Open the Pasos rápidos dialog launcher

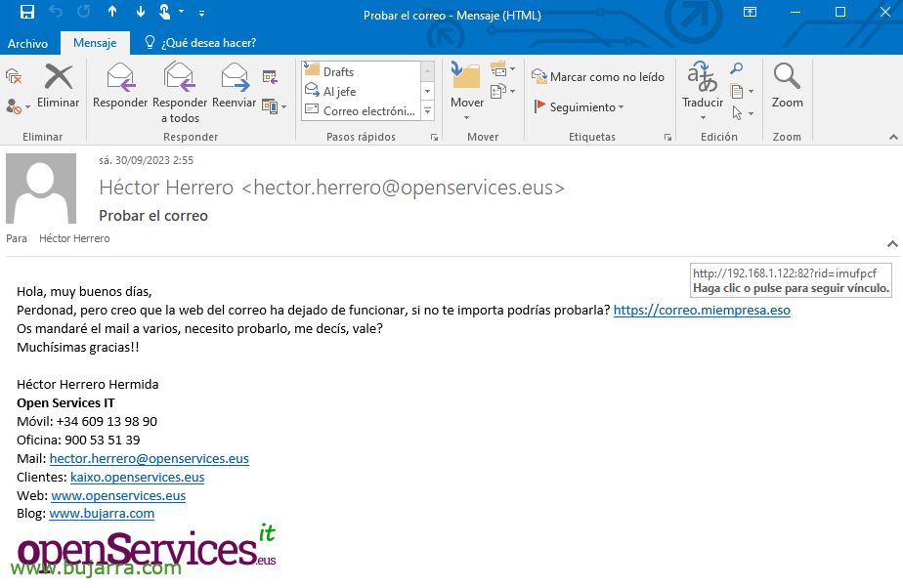coord(434,137)
